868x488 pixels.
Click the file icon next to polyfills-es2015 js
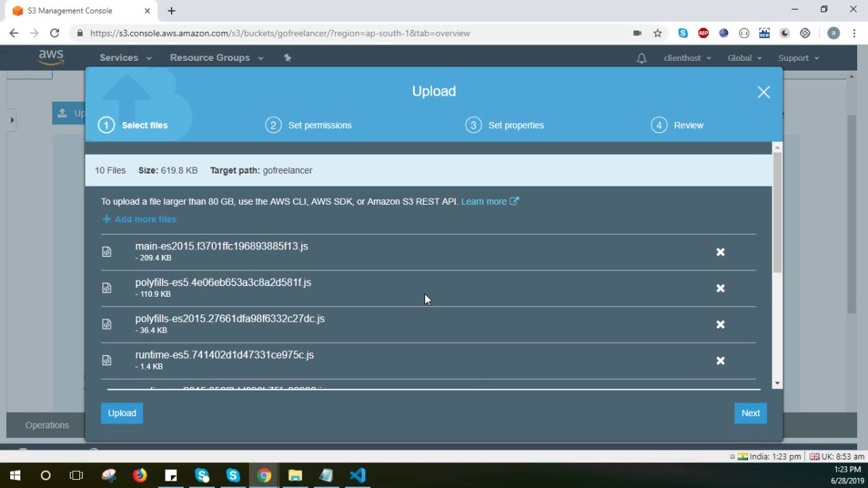[106, 325]
